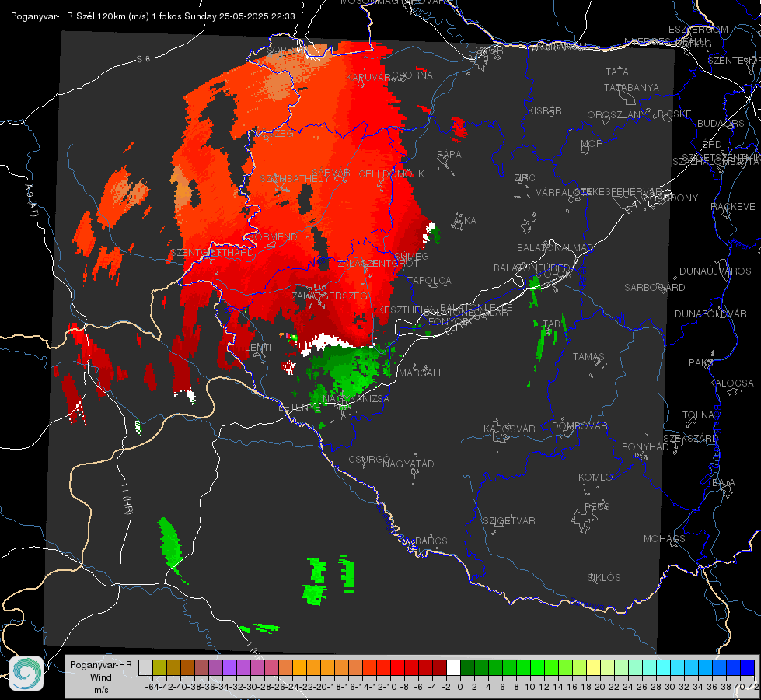Click the OROSZLANY city label

coord(617,115)
